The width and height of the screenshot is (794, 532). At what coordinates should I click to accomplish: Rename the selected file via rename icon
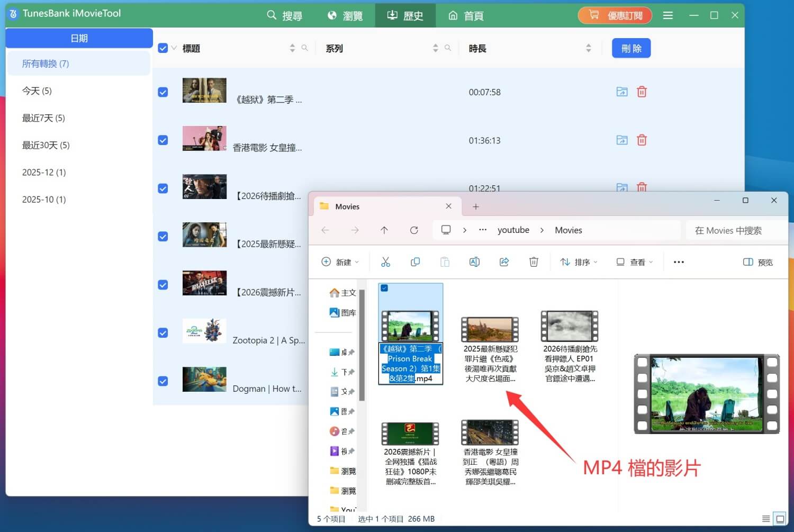pos(474,262)
